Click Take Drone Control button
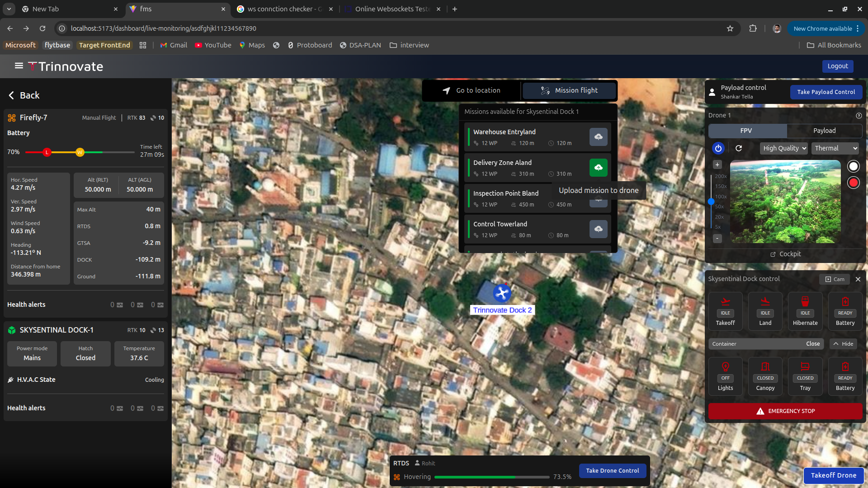 point(612,470)
